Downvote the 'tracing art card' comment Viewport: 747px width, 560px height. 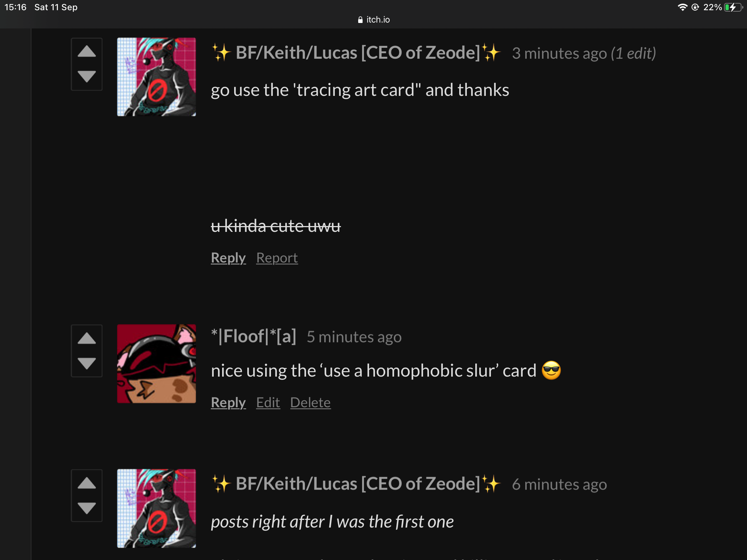coord(86,76)
